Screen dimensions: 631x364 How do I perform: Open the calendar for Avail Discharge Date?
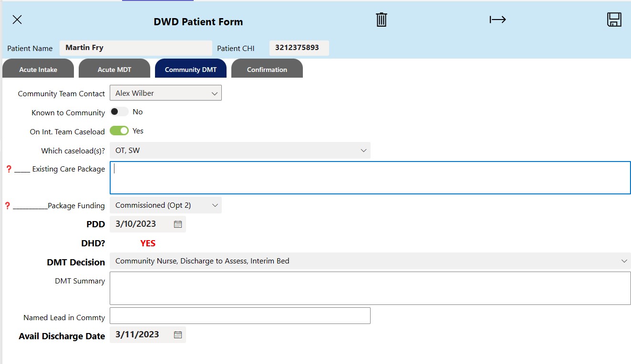[x=177, y=334]
